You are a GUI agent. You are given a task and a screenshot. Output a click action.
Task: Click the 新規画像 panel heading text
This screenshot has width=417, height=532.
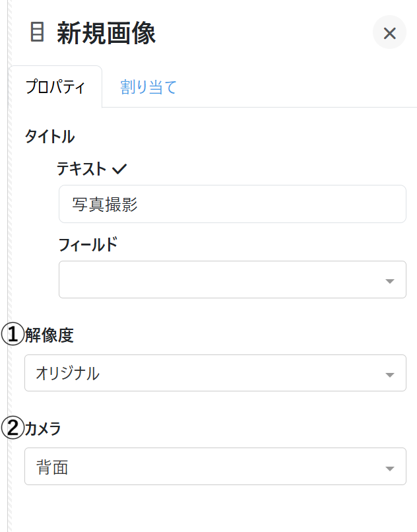pos(106,33)
